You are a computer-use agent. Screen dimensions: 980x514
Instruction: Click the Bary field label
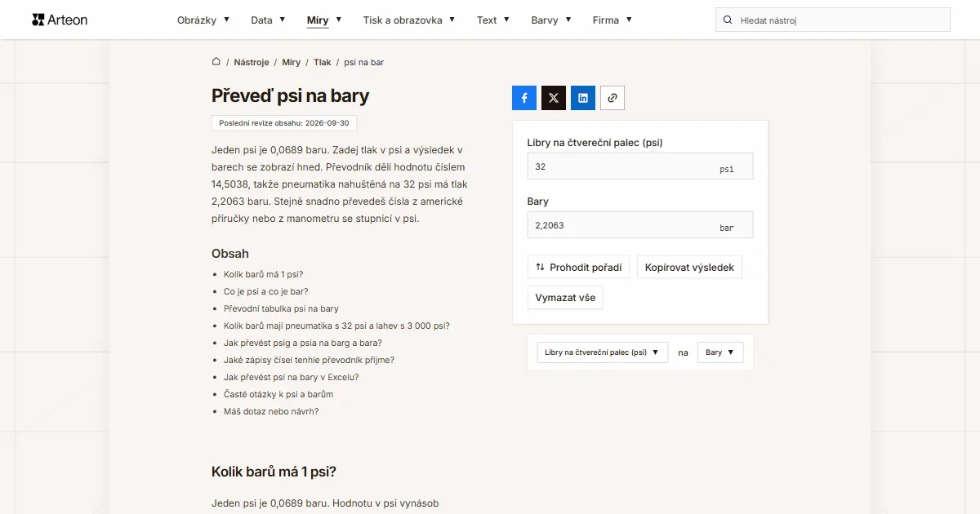click(538, 201)
